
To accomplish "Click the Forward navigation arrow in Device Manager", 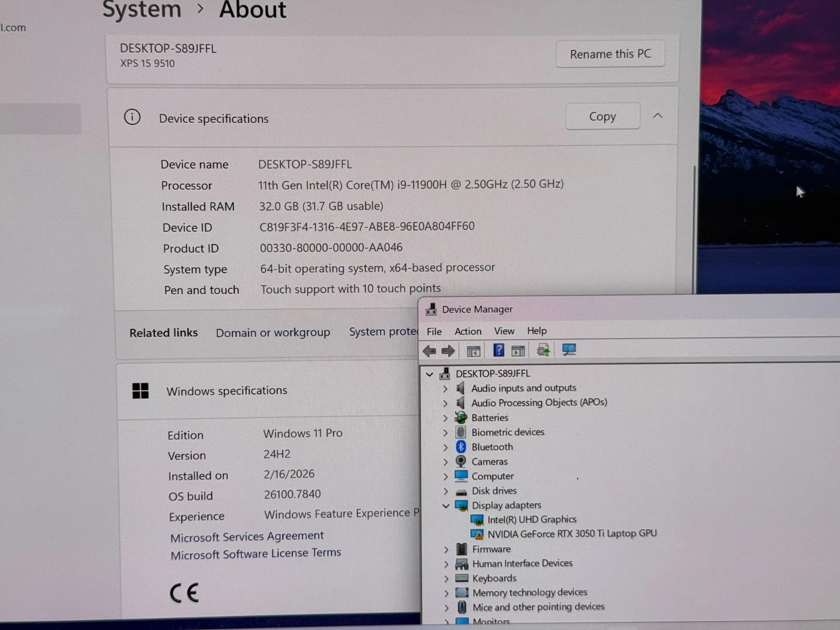I will [448, 350].
